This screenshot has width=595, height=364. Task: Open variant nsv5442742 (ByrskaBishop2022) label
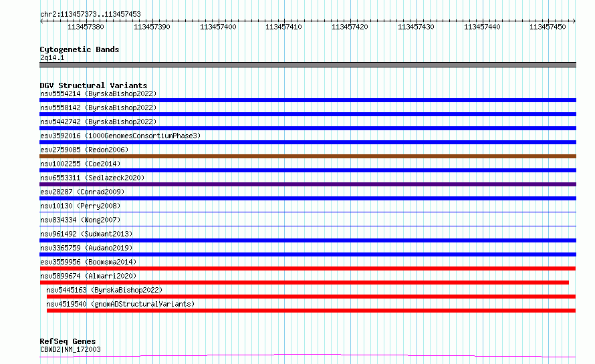click(98, 122)
